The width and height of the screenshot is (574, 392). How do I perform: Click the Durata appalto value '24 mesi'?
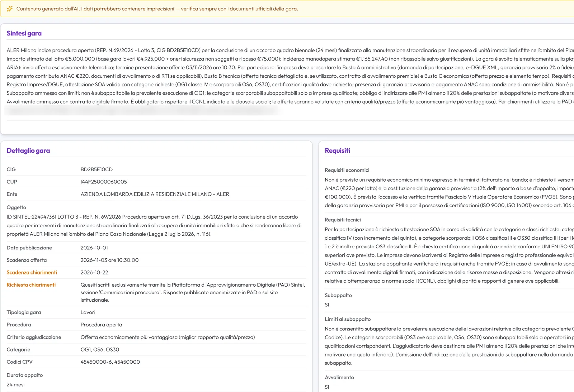(15, 384)
